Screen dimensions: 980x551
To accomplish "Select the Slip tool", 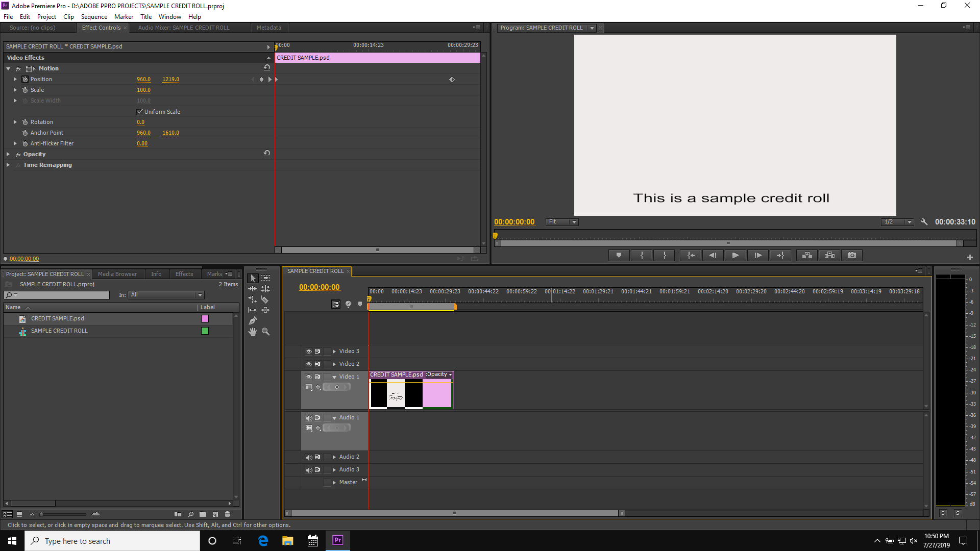I will click(x=253, y=310).
